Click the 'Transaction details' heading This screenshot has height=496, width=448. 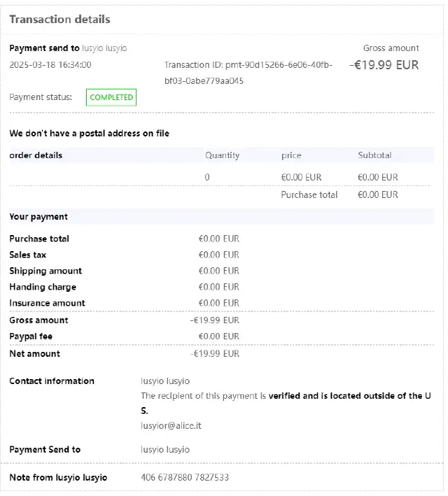pyautogui.click(x=59, y=20)
